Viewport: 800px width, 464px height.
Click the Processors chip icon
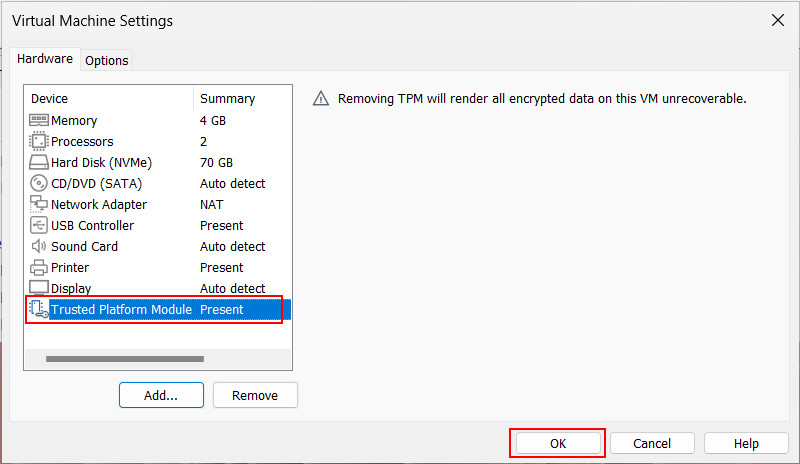click(x=39, y=141)
